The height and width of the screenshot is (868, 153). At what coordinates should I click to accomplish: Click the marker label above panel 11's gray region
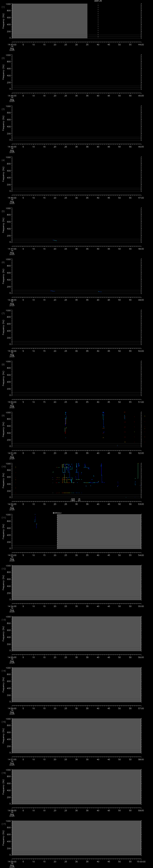(58, 513)
